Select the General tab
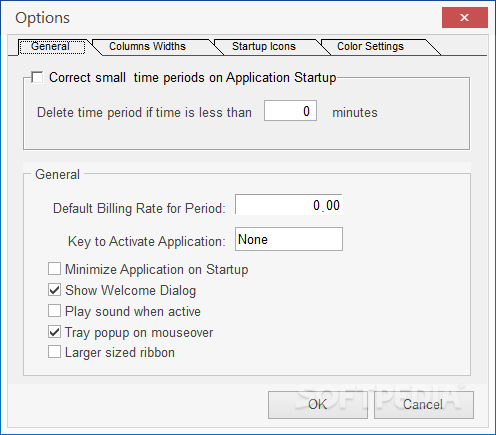 (50, 46)
